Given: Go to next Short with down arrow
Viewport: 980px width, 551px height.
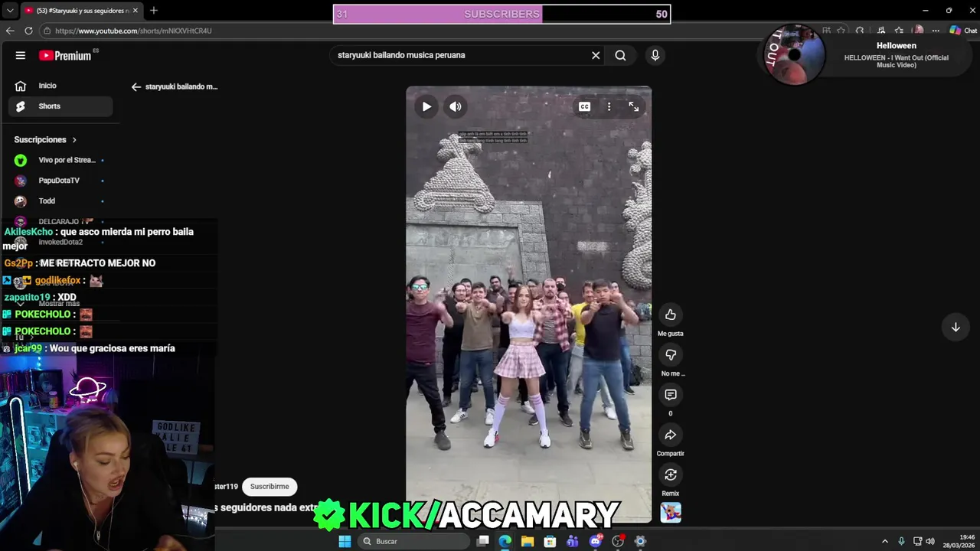Looking at the screenshot, I should [x=955, y=327].
